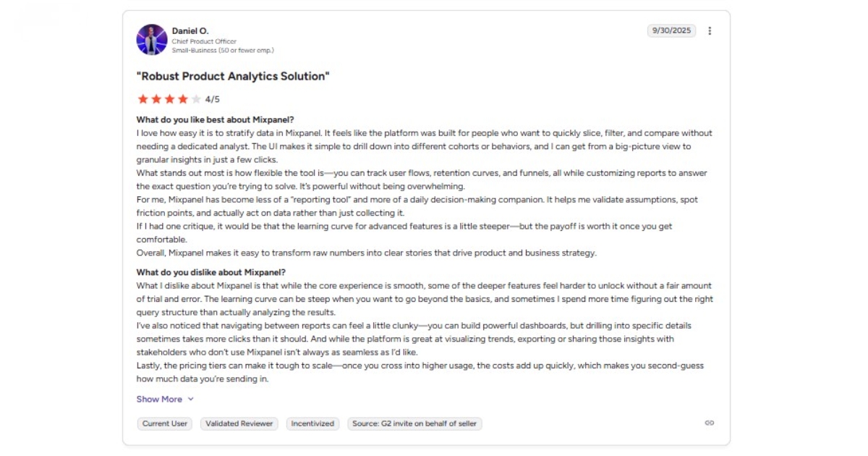Image resolution: width=868 pixels, height=456 pixels.
Task: Click the fifth empty gray star
Action: point(196,99)
